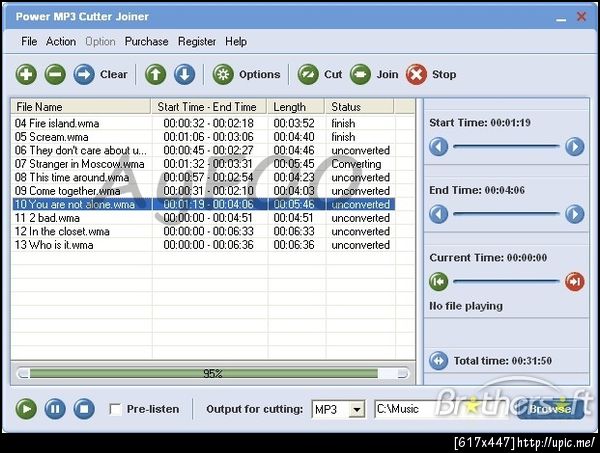The width and height of the screenshot is (600, 453).
Task: Click the green add file plus icon
Action: click(26, 74)
